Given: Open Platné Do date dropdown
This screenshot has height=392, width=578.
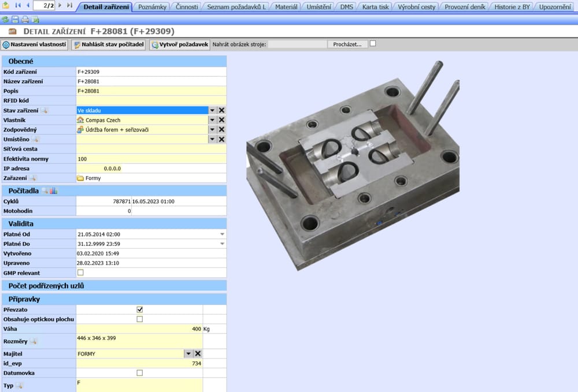Looking at the screenshot, I should (223, 244).
